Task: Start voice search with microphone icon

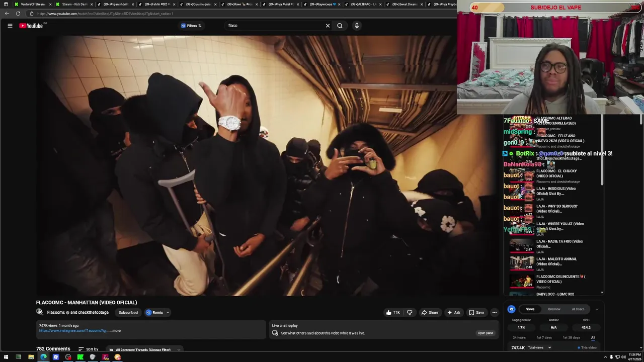Action: coord(357,26)
